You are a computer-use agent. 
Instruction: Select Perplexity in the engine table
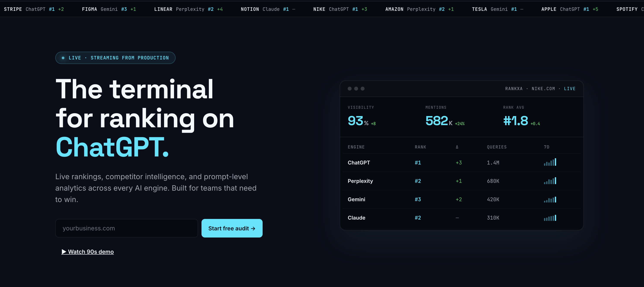(360, 181)
